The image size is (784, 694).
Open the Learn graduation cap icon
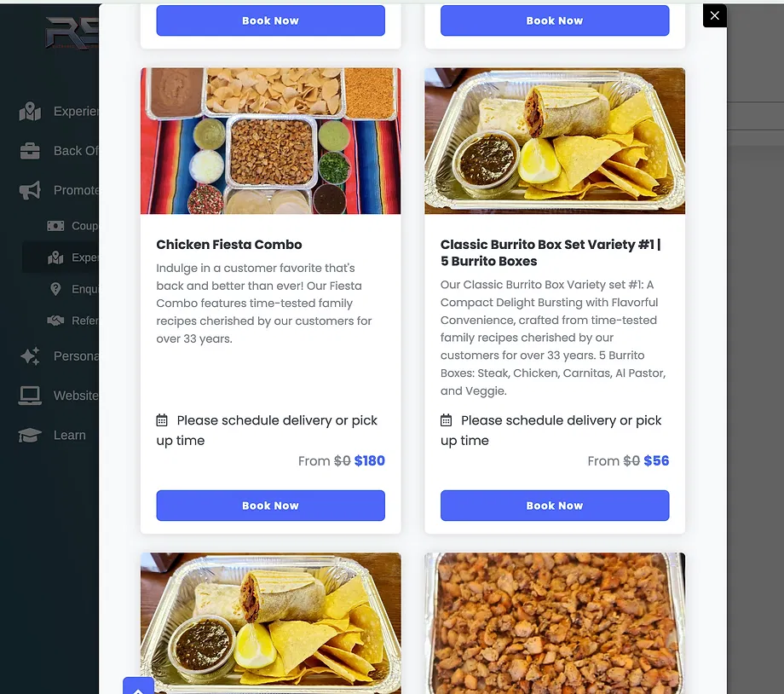(30, 435)
